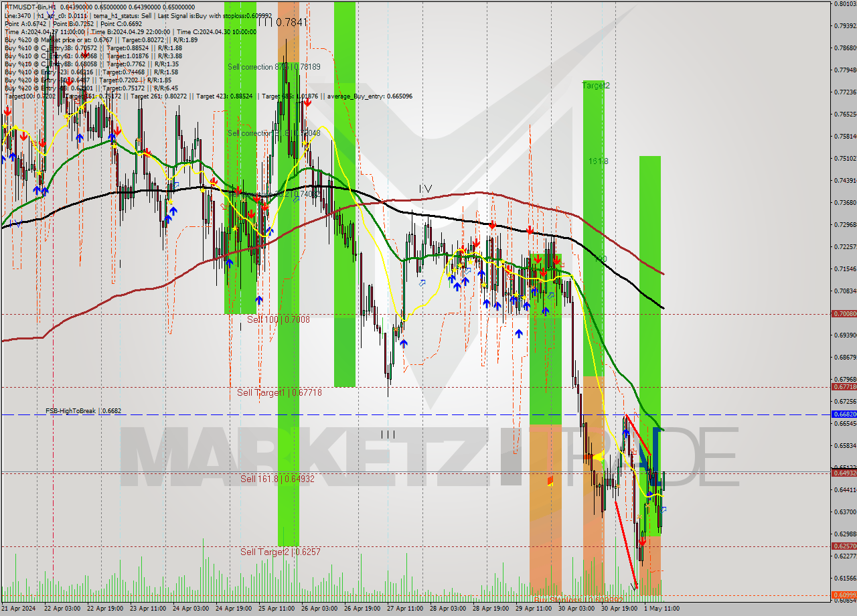Select the 'Target2' label on green zone

coord(596,86)
